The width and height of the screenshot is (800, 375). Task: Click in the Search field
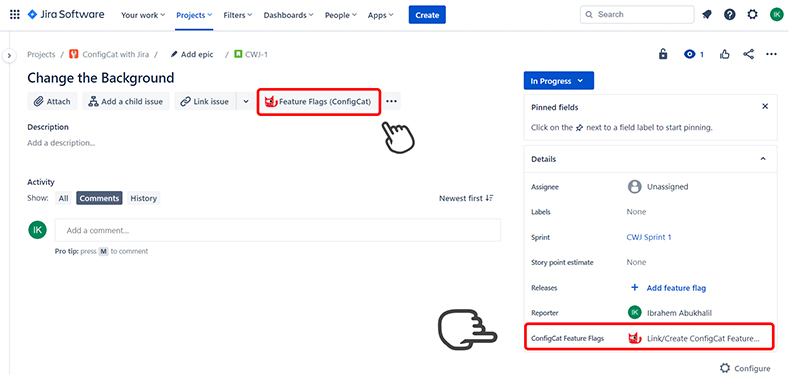pyautogui.click(x=637, y=15)
